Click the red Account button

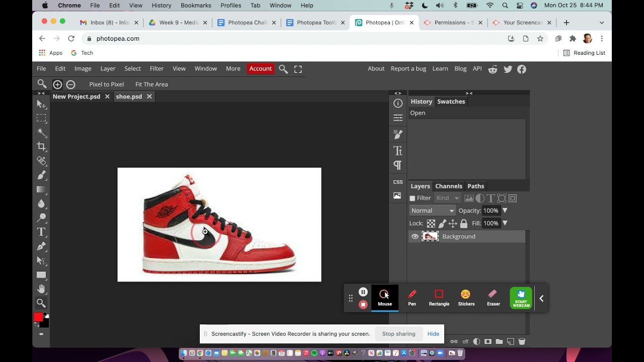(261, 69)
